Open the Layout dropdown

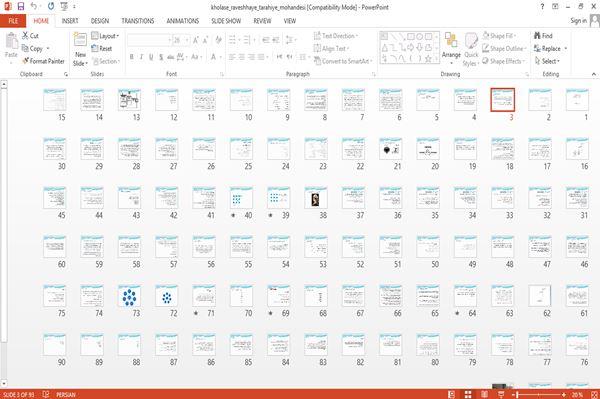105,36
